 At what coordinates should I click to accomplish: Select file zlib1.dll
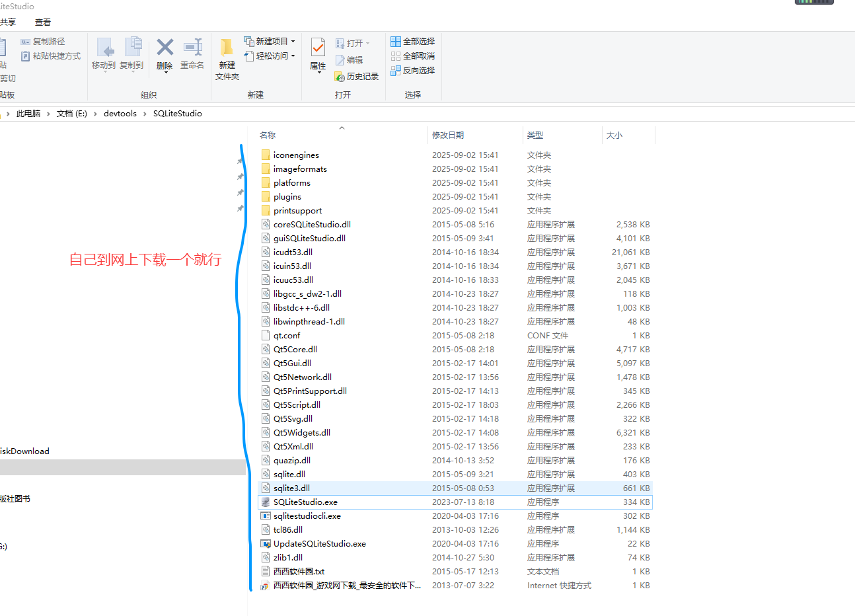pos(288,557)
